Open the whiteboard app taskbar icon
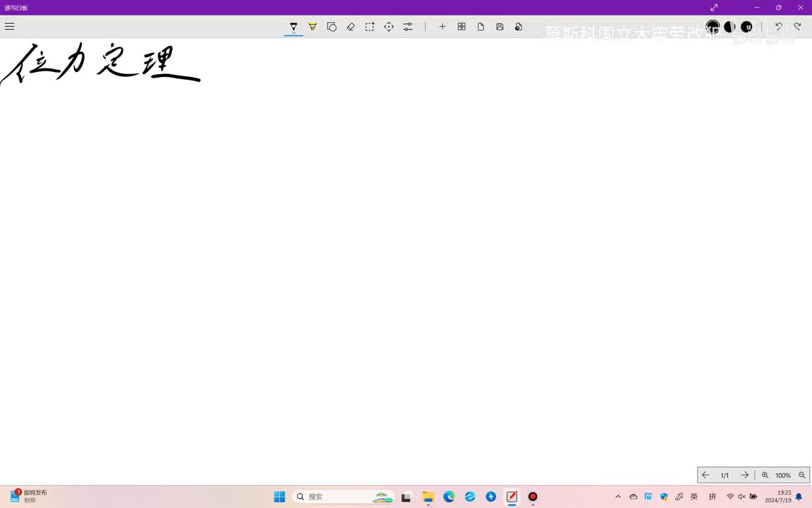Image resolution: width=812 pixels, height=508 pixels. coord(512,497)
